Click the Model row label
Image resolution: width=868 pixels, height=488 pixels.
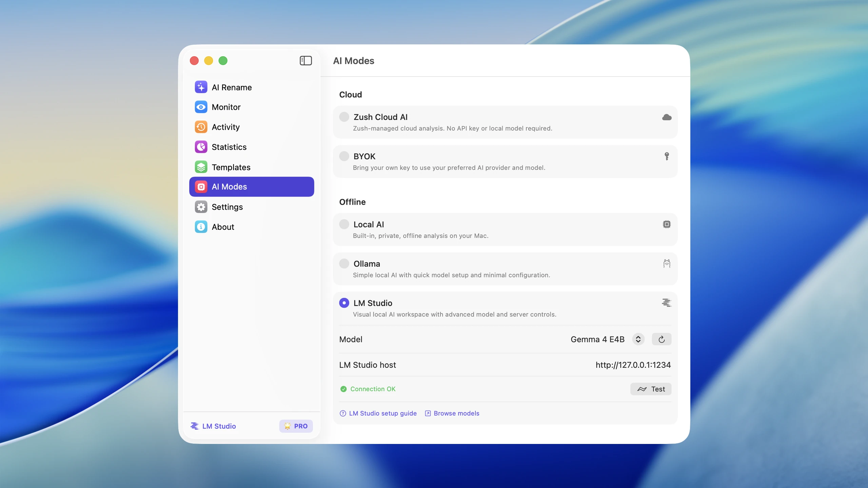coord(351,339)
